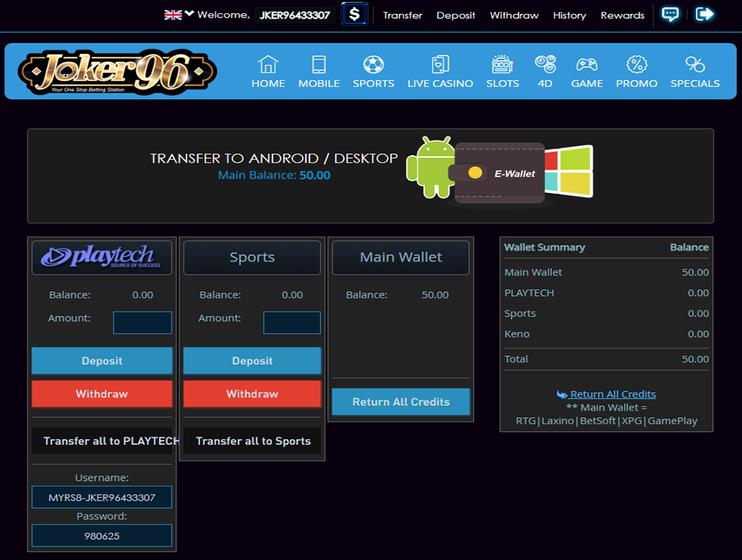
Task: Click Return All Credits link in summary
Action: point(612,394)
